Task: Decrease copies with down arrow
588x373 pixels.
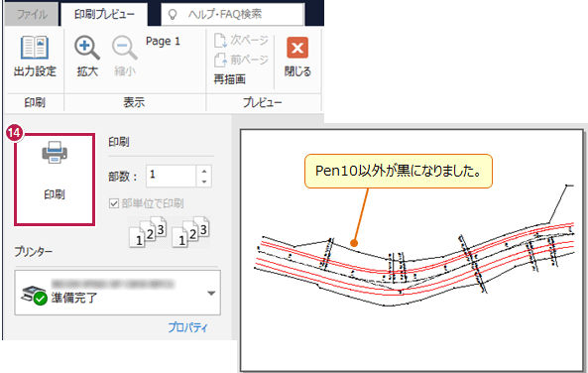Action: (x=204, y=182)
